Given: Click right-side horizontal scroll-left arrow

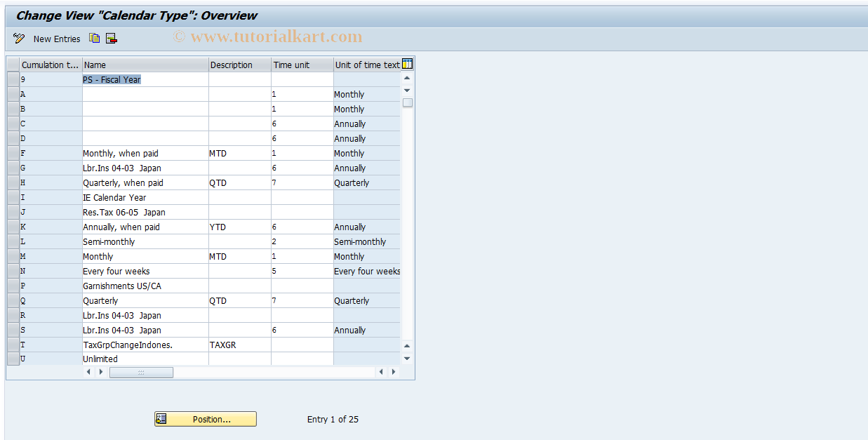Looking at the screenshot, I should coord(381,372).
